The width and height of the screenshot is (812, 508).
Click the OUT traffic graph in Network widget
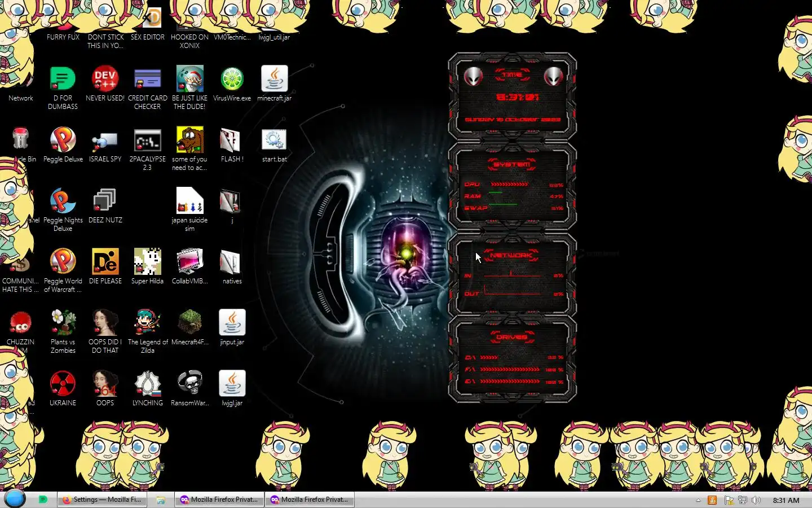(x=512, y=291)
